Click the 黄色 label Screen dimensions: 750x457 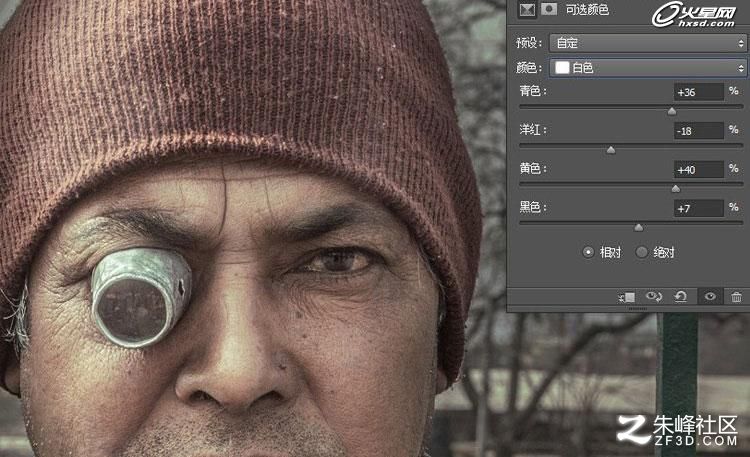pos(532,168)
